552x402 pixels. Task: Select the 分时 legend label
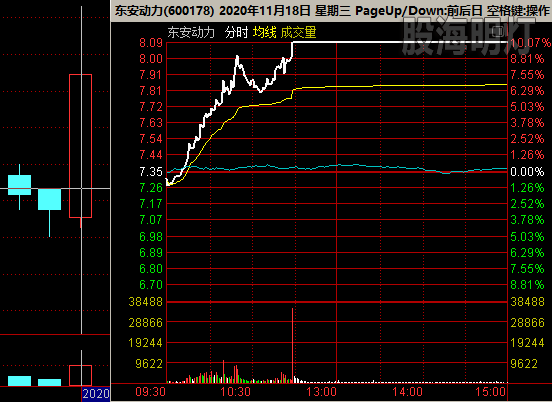(236, 32)
